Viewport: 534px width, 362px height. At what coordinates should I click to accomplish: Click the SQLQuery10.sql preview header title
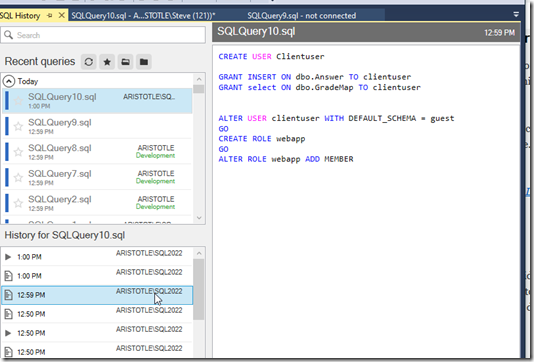[x=256, y=32]
